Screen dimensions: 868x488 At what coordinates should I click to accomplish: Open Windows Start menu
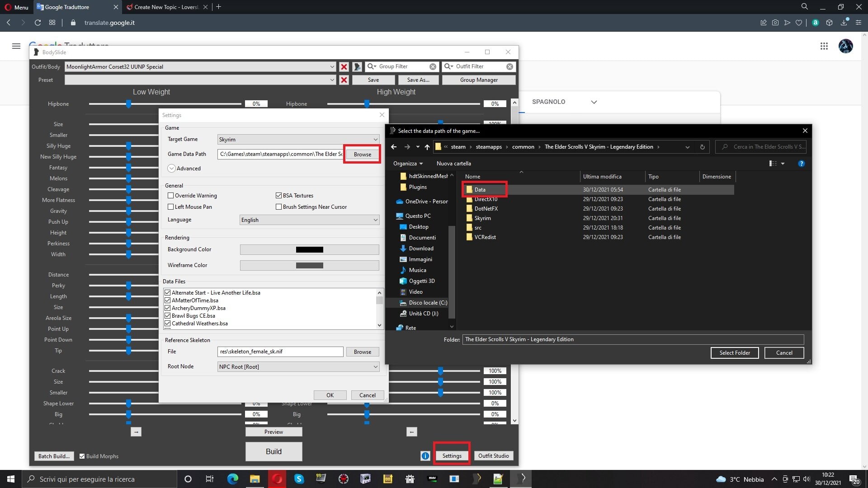(11, 479)
